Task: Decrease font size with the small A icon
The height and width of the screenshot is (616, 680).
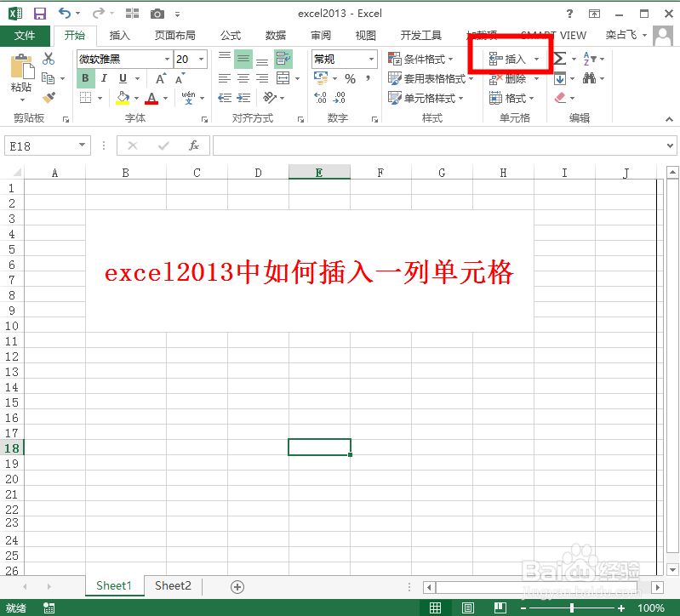Action: [x=180, y=79]
